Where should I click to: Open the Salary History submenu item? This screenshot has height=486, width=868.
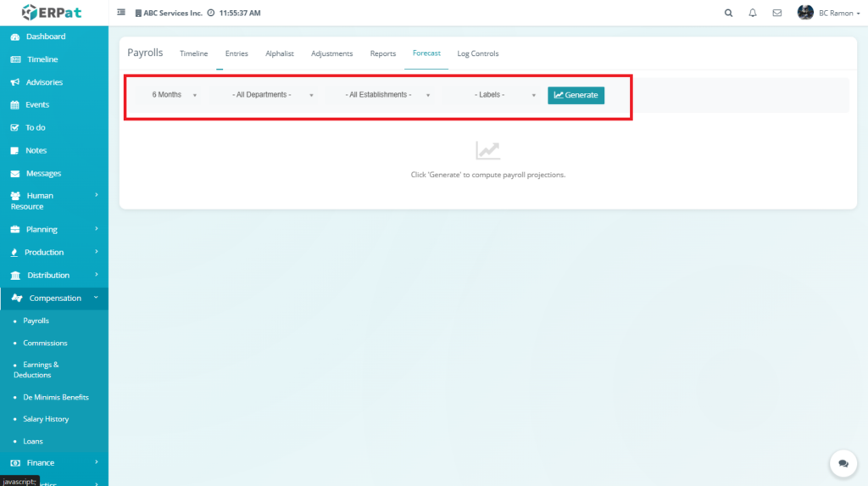click(46, 419)
